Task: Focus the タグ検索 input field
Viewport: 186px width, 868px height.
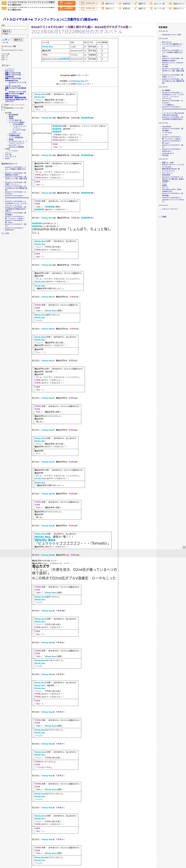Action: pyautogui.click(x=14, y=36)
